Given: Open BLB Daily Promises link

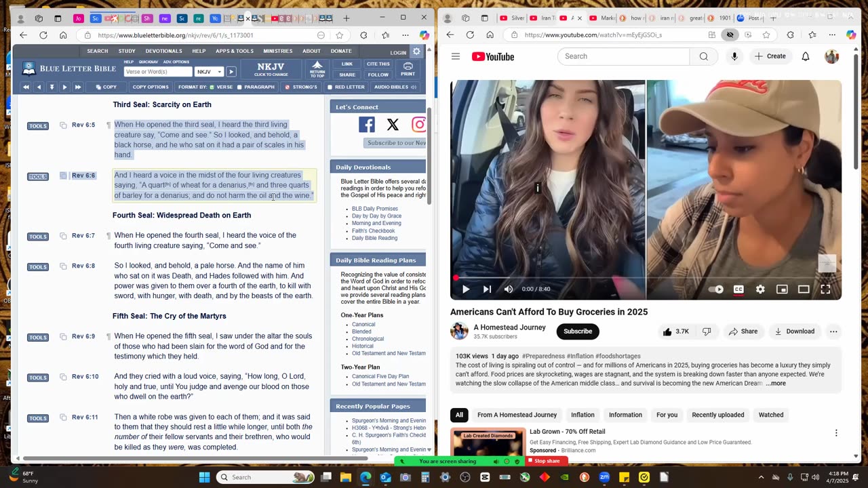Looking at the screenshot, I should tap(375, 209).
